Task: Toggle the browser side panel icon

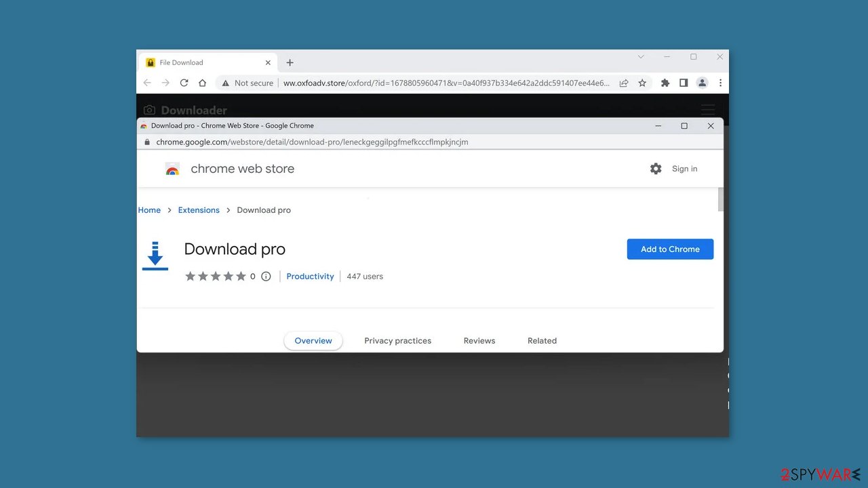Action: click(684, 83)
